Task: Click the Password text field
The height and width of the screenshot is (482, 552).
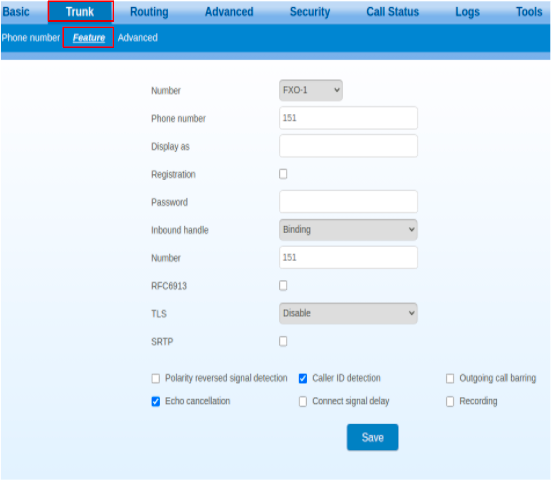Action: pos(349,202)
